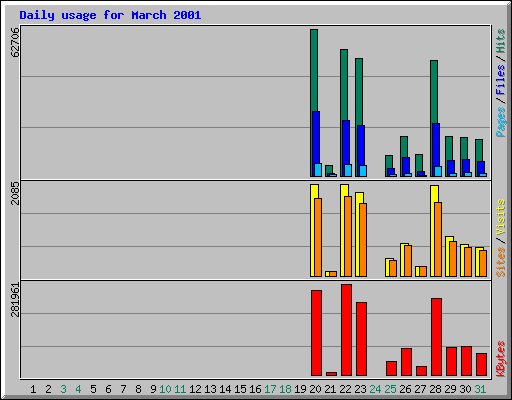512x400 pixels.
Task: Click the red KBytes bar for day 28
Action: pyautogui.click(x=436, y=337)
